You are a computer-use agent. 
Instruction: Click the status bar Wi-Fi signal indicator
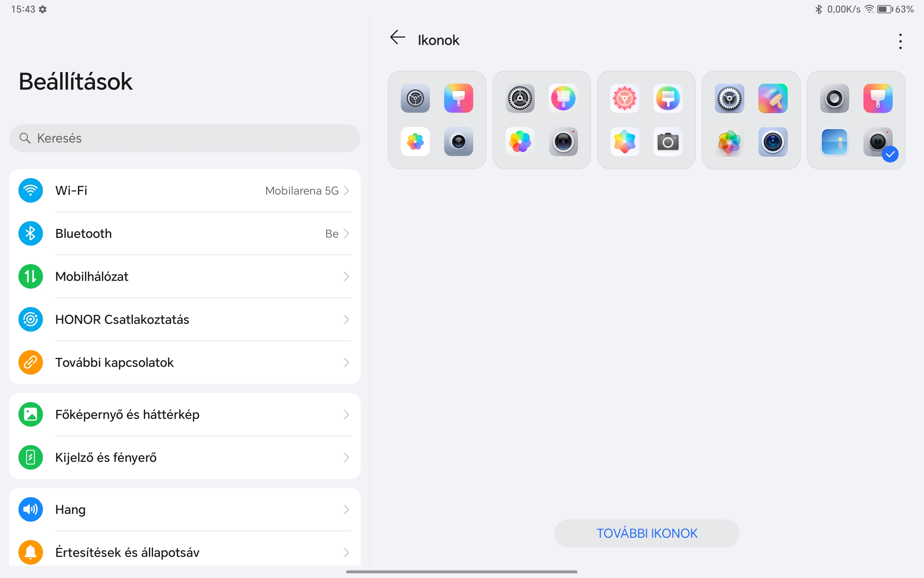pyautogui.click(x=869, y=9)
